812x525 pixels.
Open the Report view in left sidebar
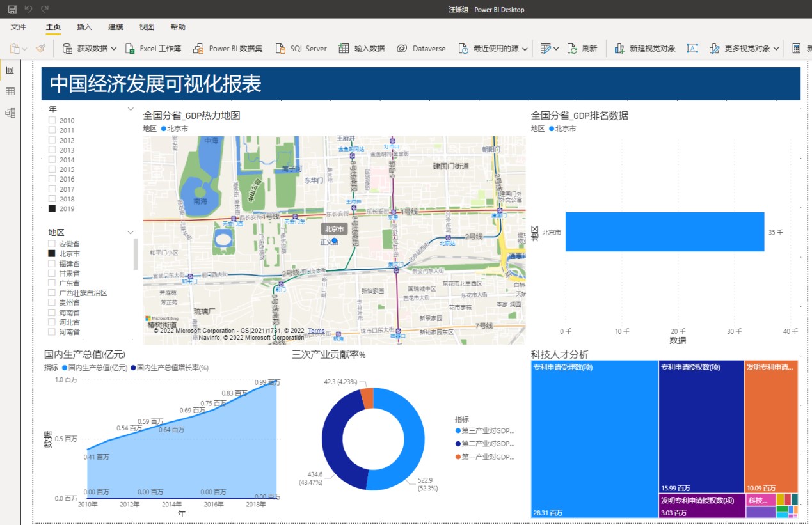pos(10,70)
